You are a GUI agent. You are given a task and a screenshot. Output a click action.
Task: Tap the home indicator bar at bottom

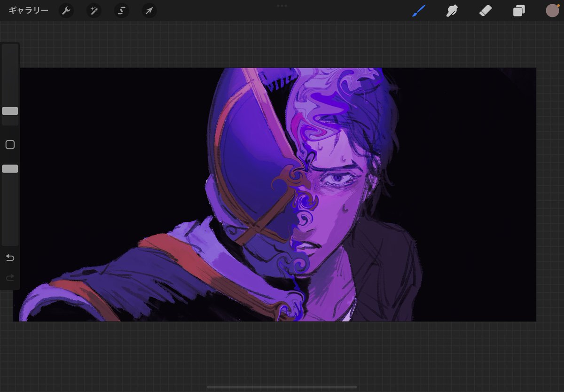tap(282, 387)
